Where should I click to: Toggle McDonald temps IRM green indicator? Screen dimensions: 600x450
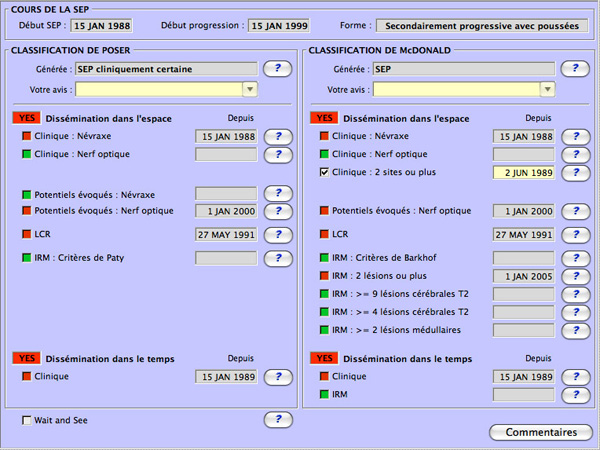(324, 395)
